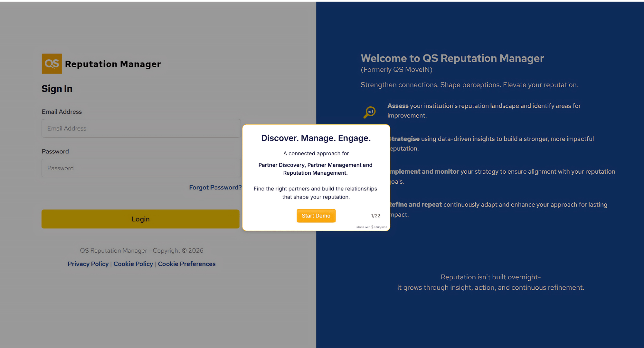Click the (Formerly QS MoveIN) text
The image size is (644, 348).
(x=396, y=70)
